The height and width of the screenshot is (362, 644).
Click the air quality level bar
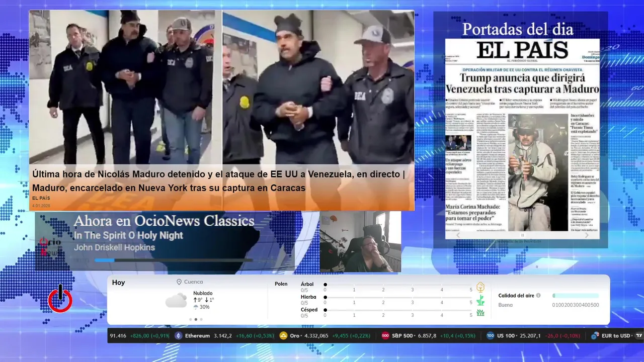(576, 296)
